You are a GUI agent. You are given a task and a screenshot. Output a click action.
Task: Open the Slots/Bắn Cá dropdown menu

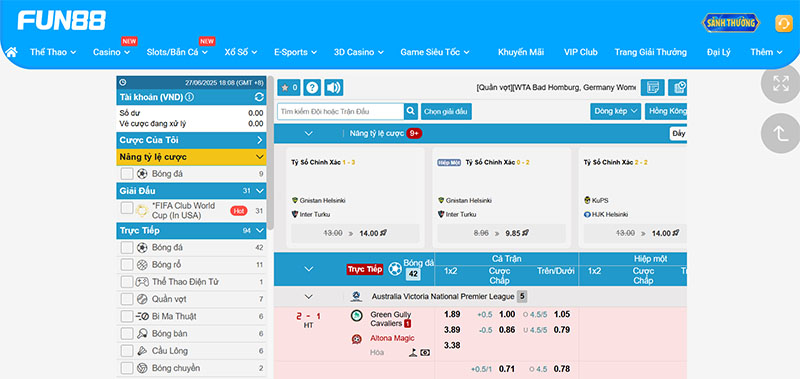(177, 52)
